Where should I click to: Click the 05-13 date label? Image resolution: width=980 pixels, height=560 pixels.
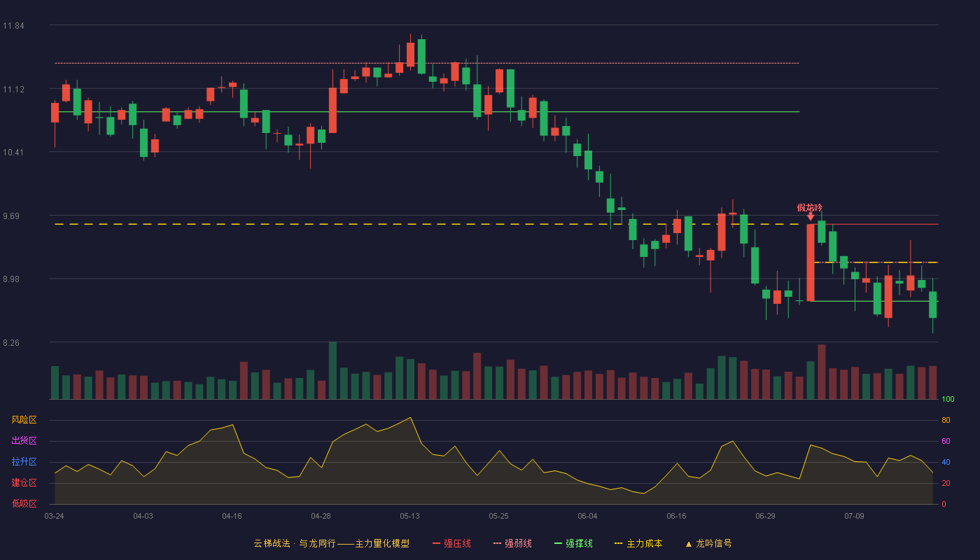pyautogui.click(x=409, y=516)
